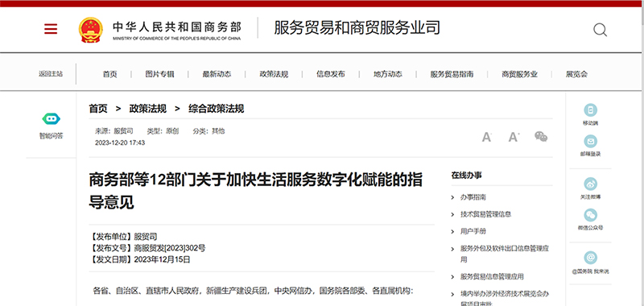Open the 邮箱登录 mail icon
This screenshot has height=306, width=644.
[x=591, y=141]
